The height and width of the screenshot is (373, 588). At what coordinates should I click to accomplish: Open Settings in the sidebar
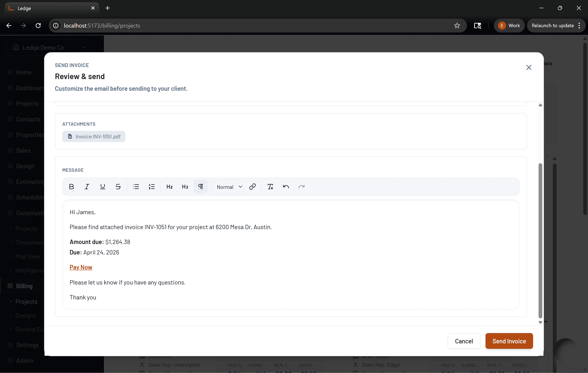click(27, 345)
